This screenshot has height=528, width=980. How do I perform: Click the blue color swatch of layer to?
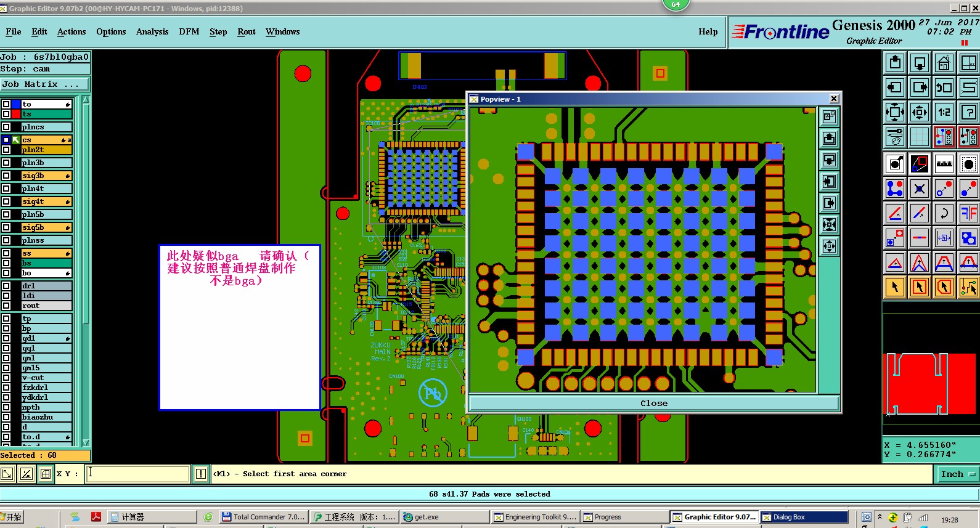(x=16, y=104)
